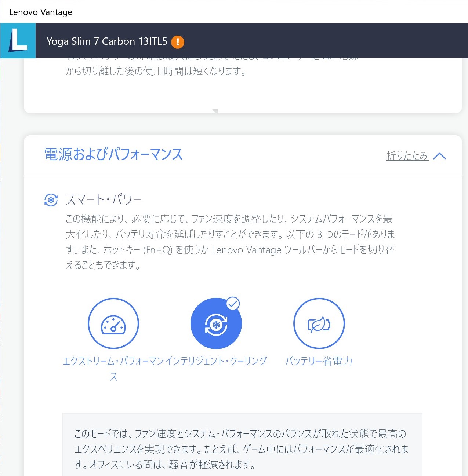This screenshot has height=476, width=468.
Task: Click the 電源およびパフォーマンス section heading
Action: (x=113, y=154)
